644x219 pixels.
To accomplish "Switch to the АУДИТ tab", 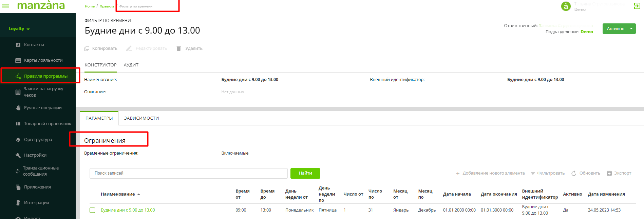I will coord(131,65).
